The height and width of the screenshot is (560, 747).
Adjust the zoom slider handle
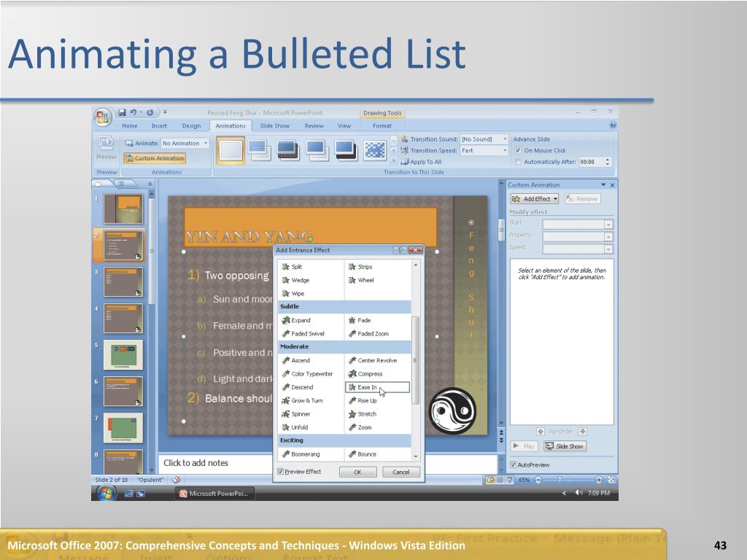(560, 480)
